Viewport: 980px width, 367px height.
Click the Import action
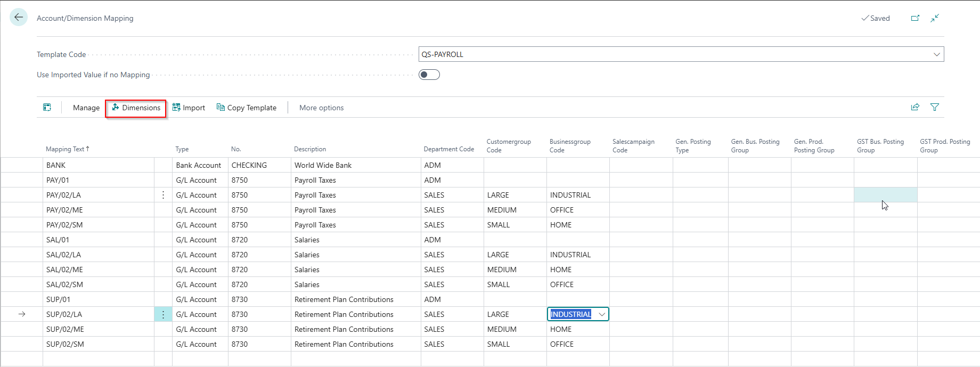pyautogui.click(x=189, y=108)
